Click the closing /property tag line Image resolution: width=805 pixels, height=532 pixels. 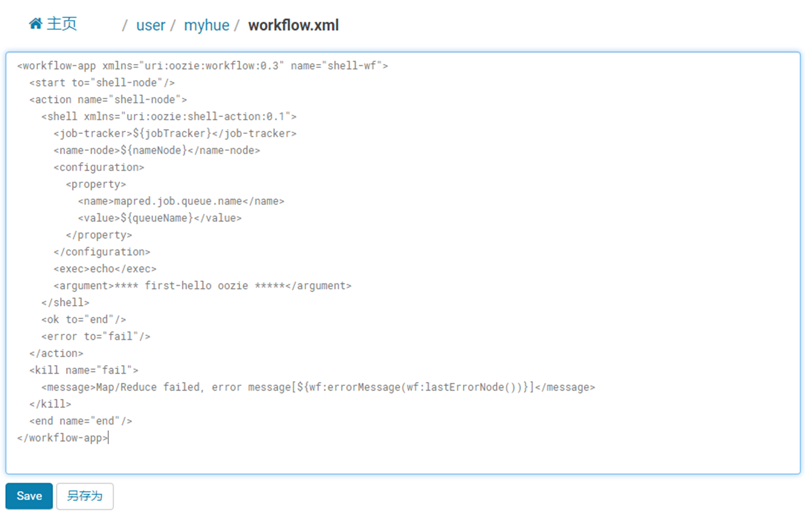coord(99,235)
